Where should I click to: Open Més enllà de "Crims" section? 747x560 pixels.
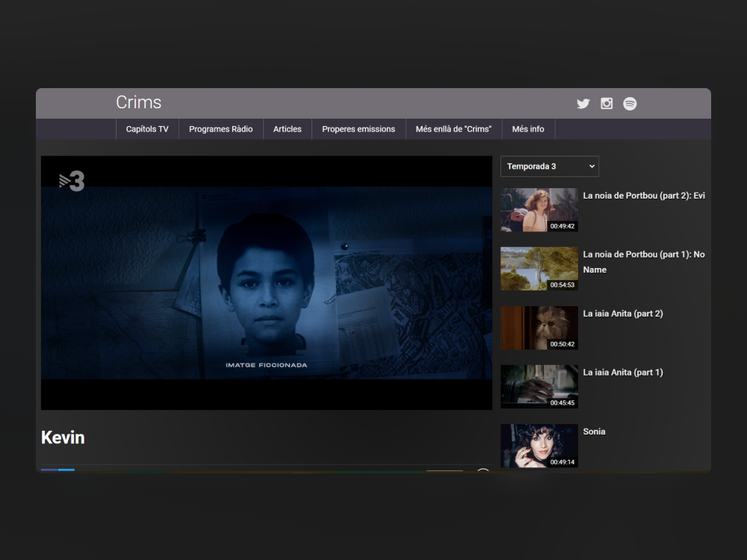click(x=453, y=129)
